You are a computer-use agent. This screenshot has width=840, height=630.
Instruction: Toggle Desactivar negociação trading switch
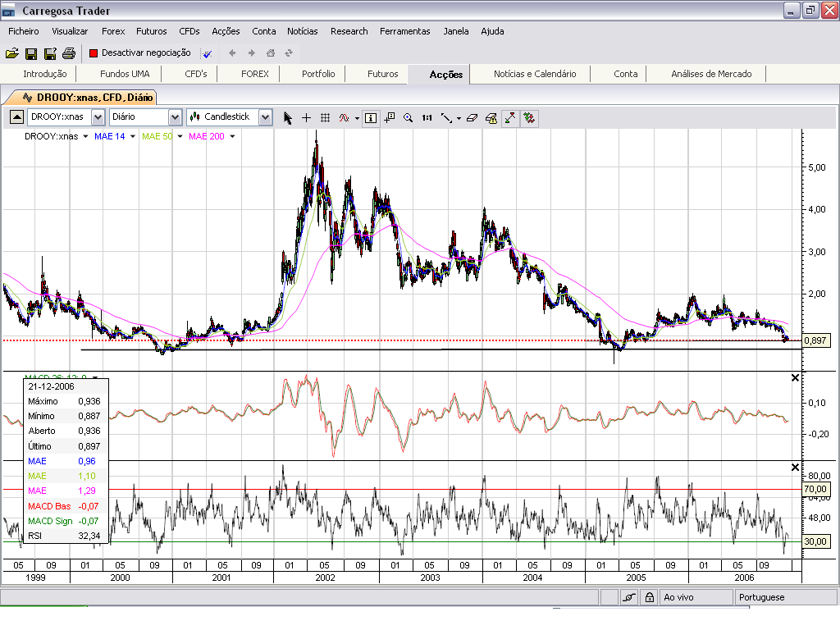coord(140,53)
